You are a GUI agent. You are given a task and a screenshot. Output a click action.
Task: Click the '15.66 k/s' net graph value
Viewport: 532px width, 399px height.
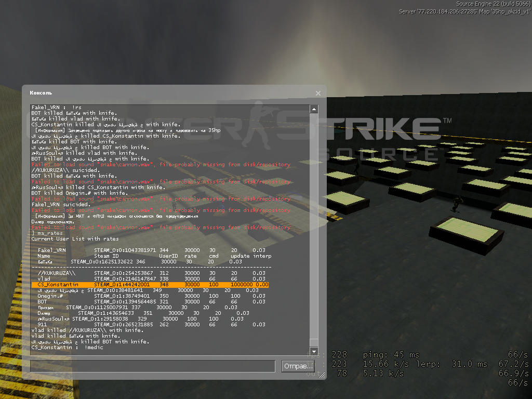(386, 364)
